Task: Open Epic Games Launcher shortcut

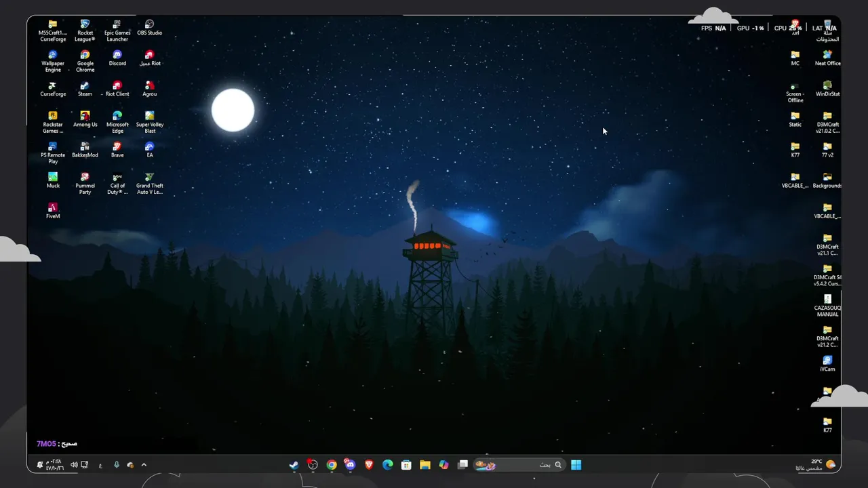Action: [117, 31]
